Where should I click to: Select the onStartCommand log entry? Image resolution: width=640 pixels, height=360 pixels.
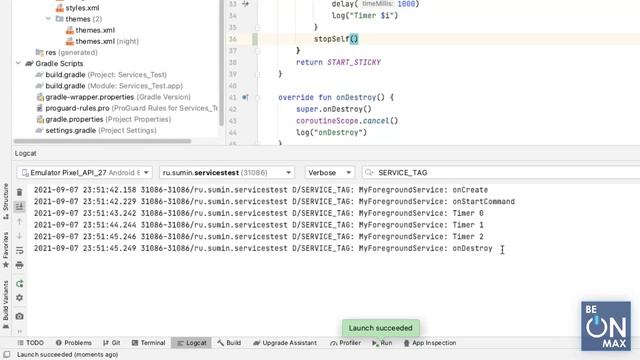point(274,202)
